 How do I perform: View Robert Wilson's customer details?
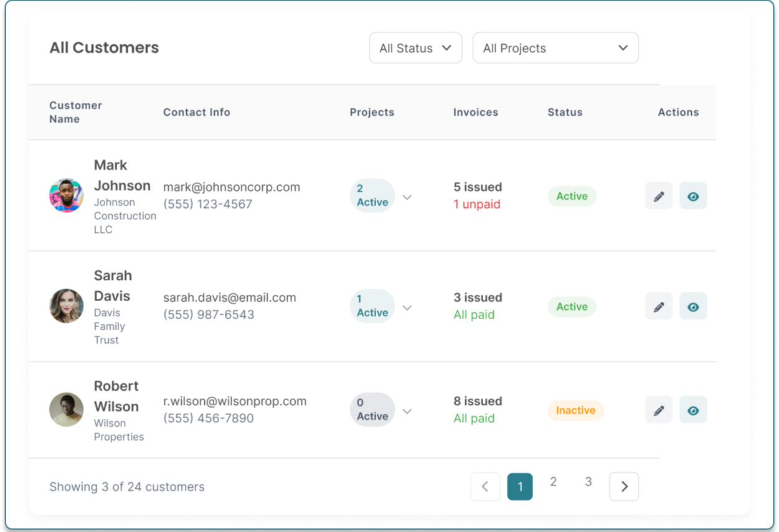693,409
